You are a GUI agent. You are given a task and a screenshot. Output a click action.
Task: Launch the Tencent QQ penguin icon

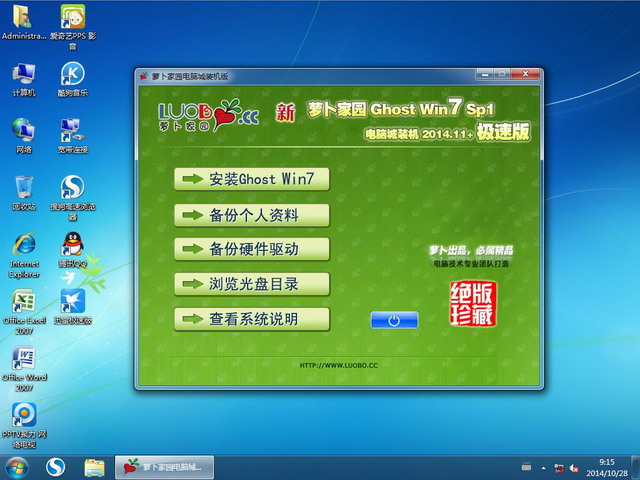(x=72, y=250)
